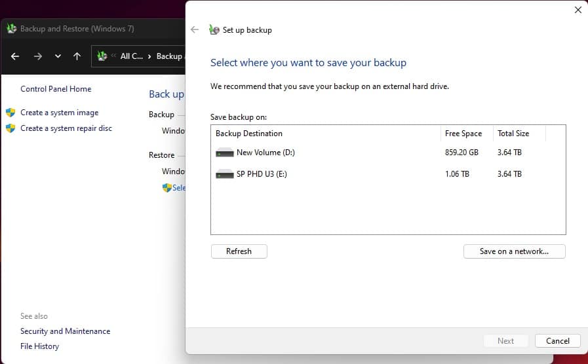Click 1.06 TB free space value
588x364 pixels.
457,173
